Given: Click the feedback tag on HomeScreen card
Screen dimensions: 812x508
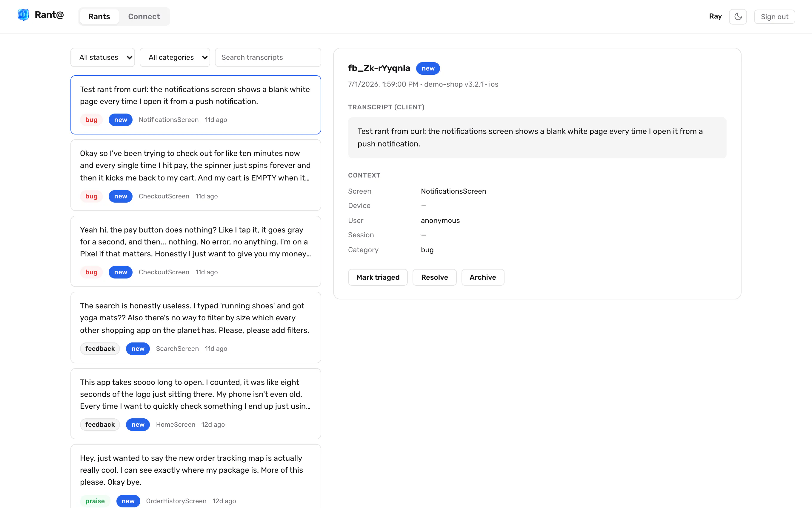Looking at the screenshot, I should point(100,424).
